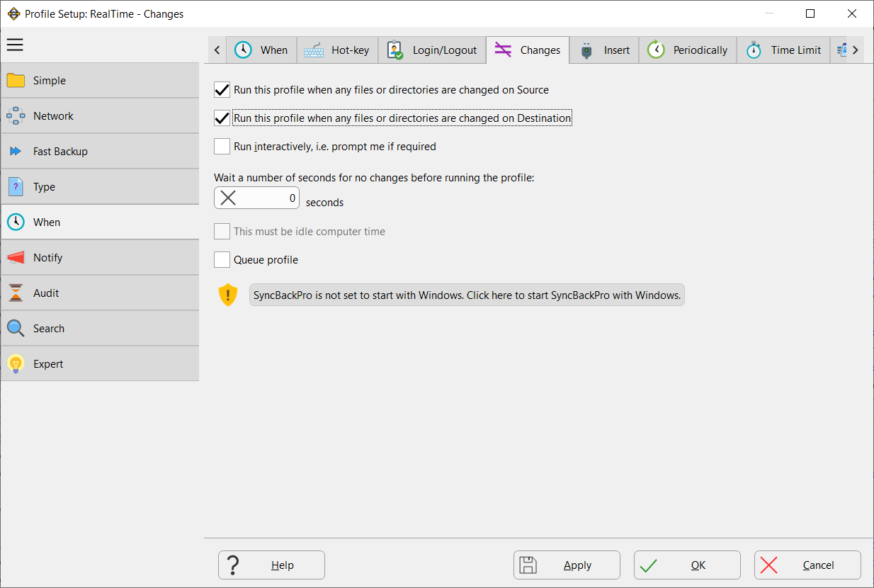Screen dimensions: 874x588
Task: Click start SyncBackPro with Windows notice
Action: coord(467,295)
